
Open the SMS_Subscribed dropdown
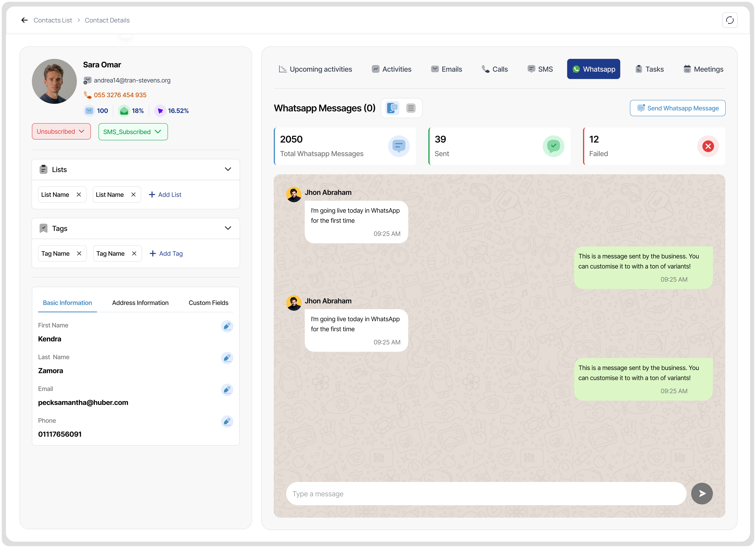(x=133, y=132)
